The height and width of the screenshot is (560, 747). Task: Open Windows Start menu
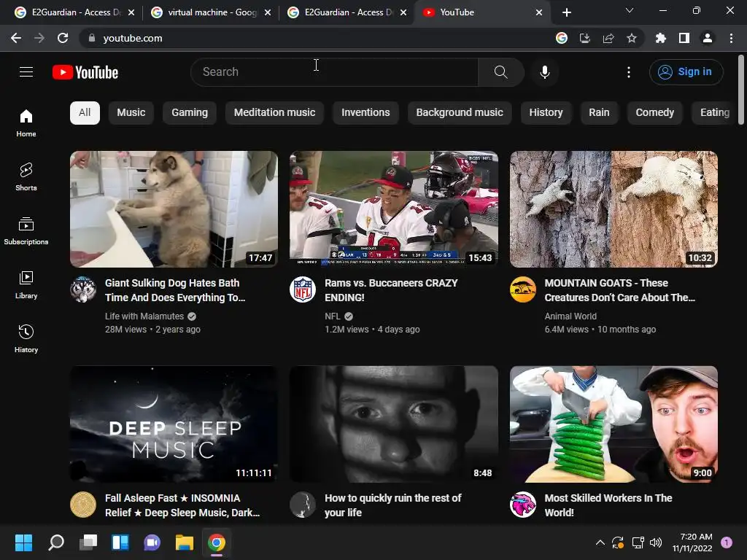(x=24, y=542)
